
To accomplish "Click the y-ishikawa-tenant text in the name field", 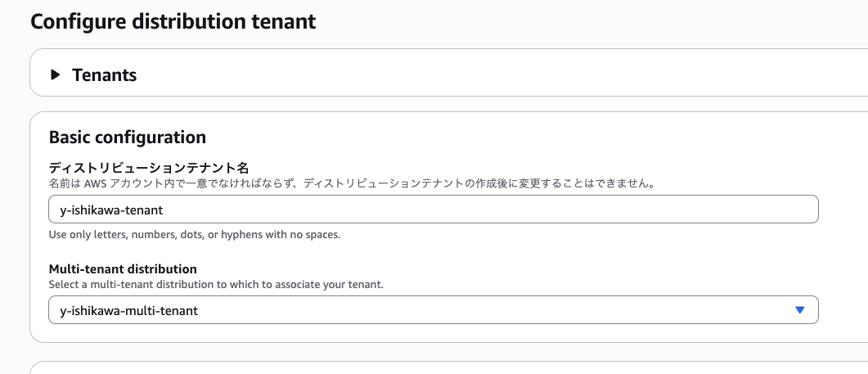I will [112, 210].
